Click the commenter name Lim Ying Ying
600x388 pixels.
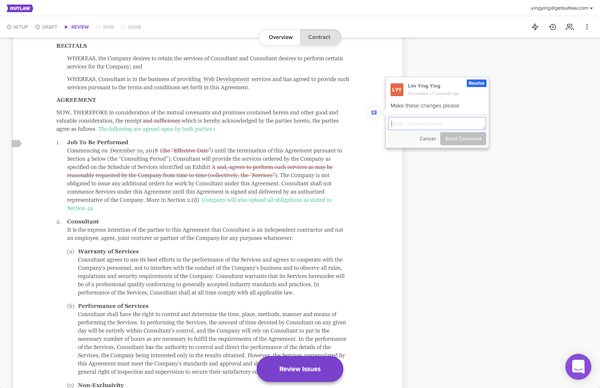pos(424,86)
